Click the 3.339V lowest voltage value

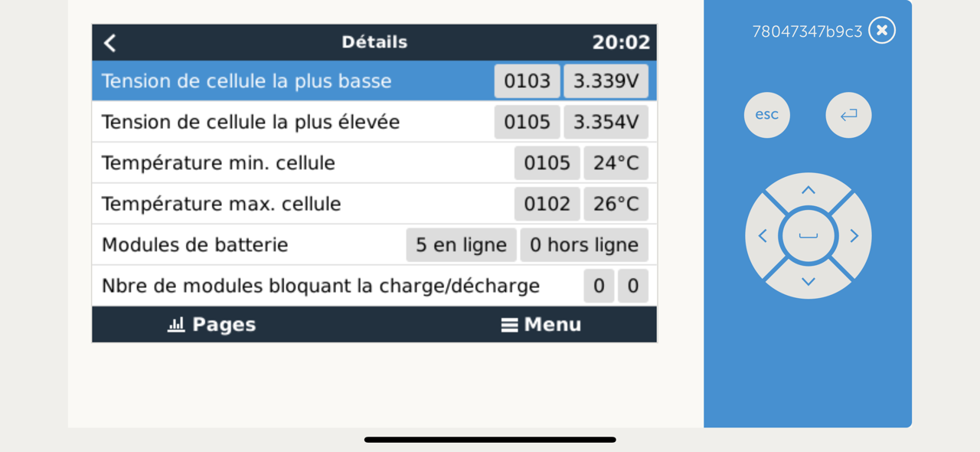point(606,81)
